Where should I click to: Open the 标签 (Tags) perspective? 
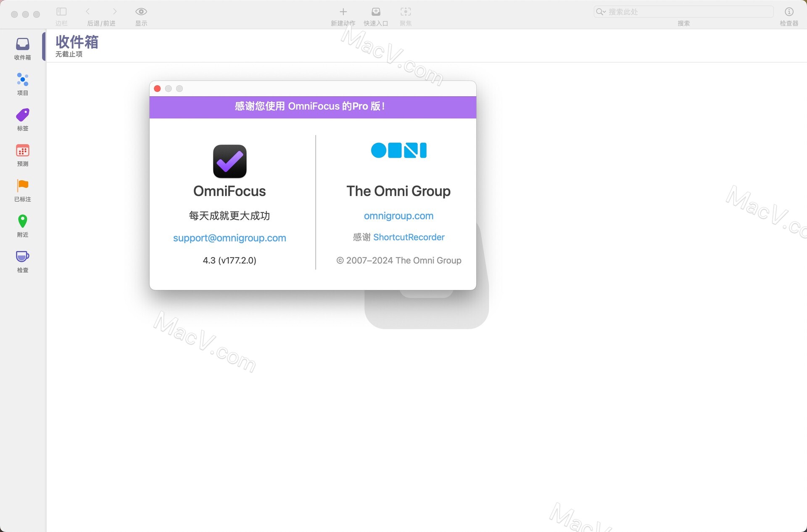click(x=22, y=119)
